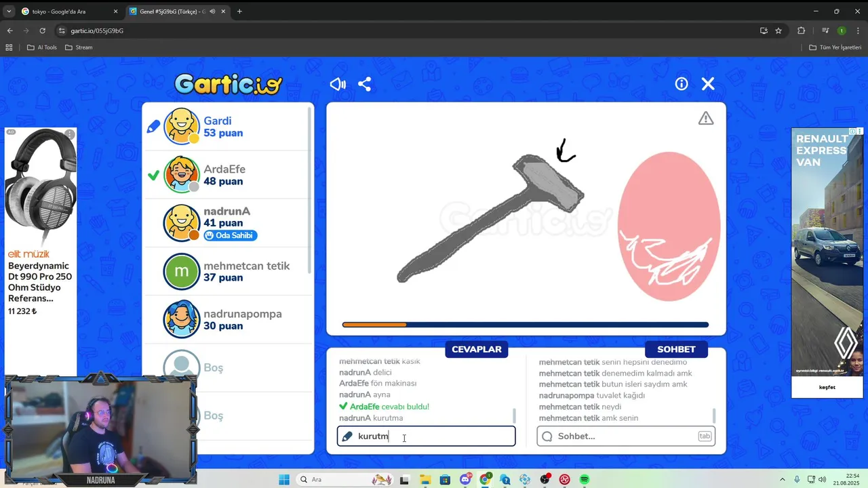Image resolution: width=868 pixels, height=488 pixels.
Task: Reload the gartic.io page
Action: [42, 30]
